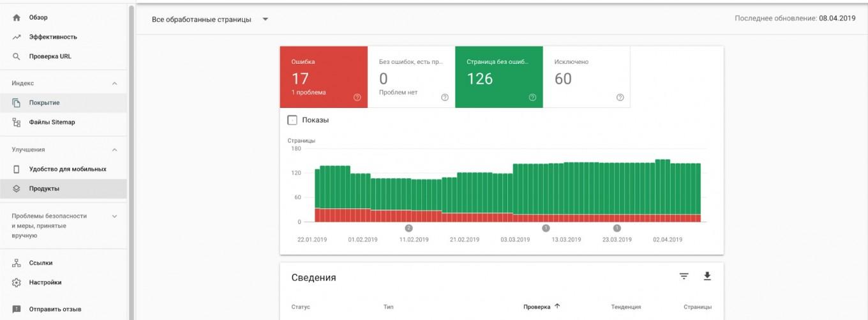The height and width of the screenshot is (320, 868).
Task: Toggle the red Ошибка status card
Action: 324,77
